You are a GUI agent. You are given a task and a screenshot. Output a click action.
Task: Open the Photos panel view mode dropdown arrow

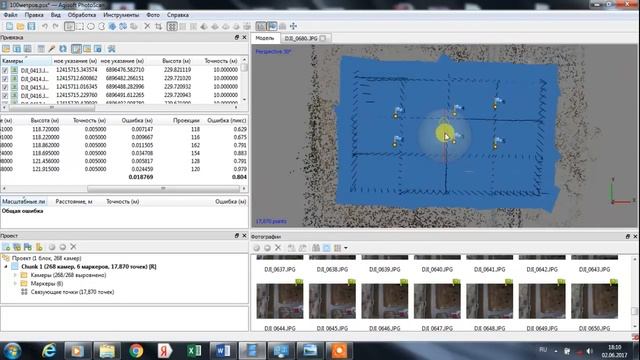[x=346, y=248]
